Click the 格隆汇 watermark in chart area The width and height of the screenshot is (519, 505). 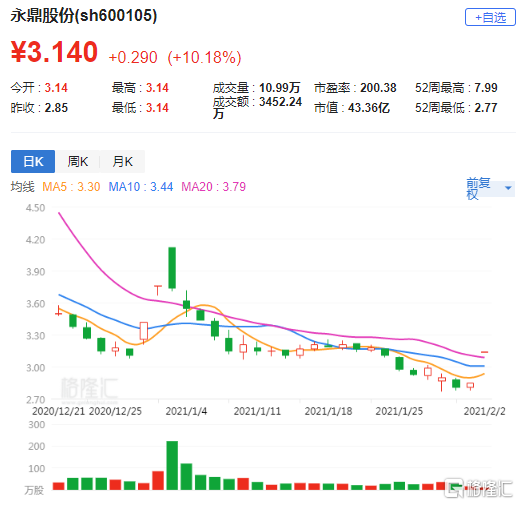(89, 388)
